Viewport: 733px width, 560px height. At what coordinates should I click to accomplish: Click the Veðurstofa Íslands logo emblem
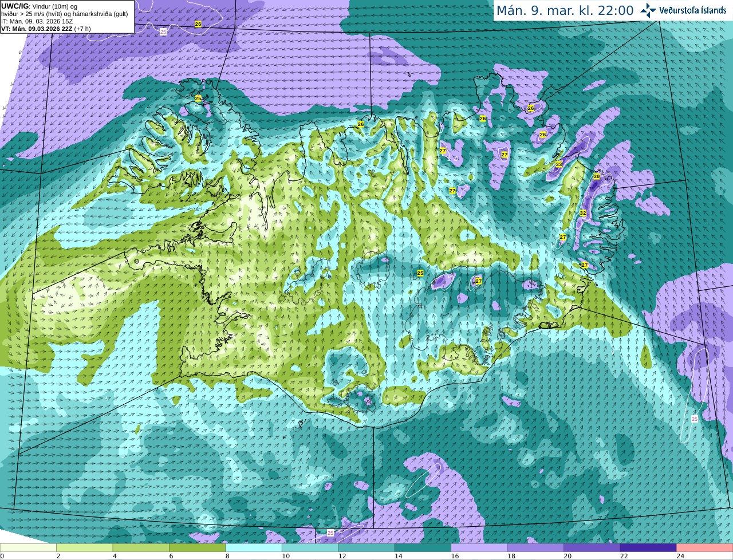coord(648,10)
